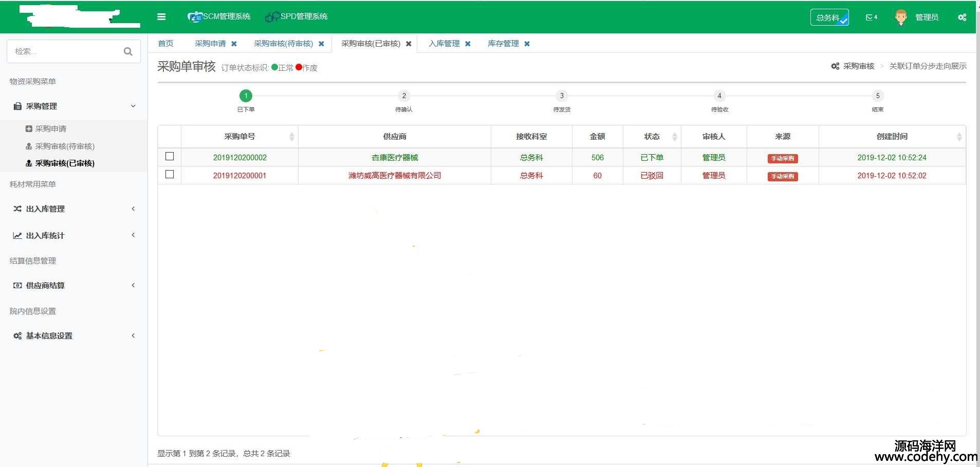Click supplier 杏康医疗器械
This screenshot has height=467, width=980.
[395, 158]
